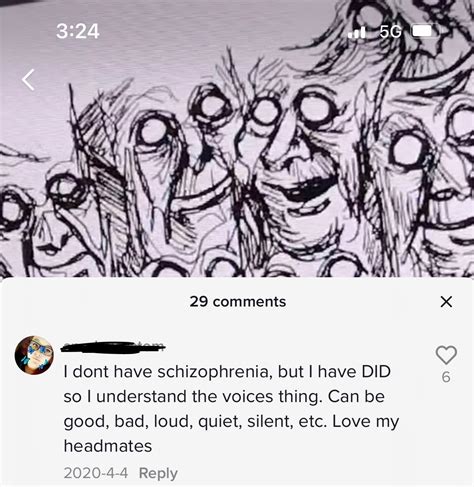This screenshot has width=474, height=487.
Task: Reply to the DID comment
Action: [158, 473]
